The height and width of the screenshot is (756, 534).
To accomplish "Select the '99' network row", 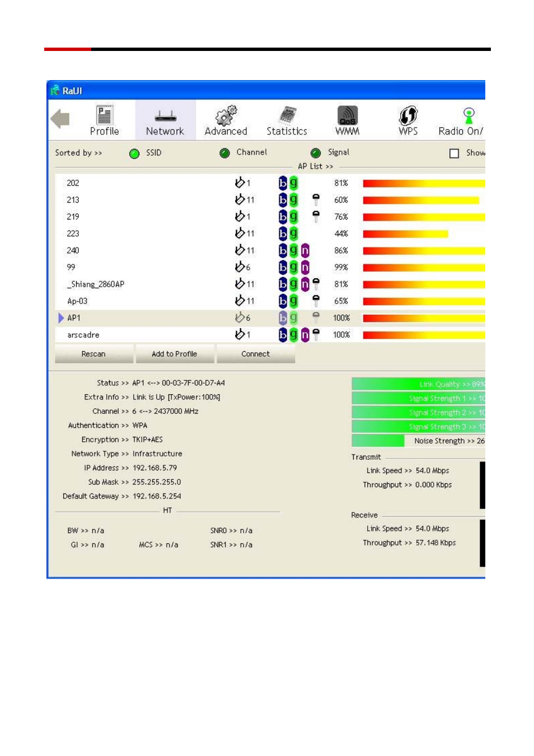I will tap(270, 267).
